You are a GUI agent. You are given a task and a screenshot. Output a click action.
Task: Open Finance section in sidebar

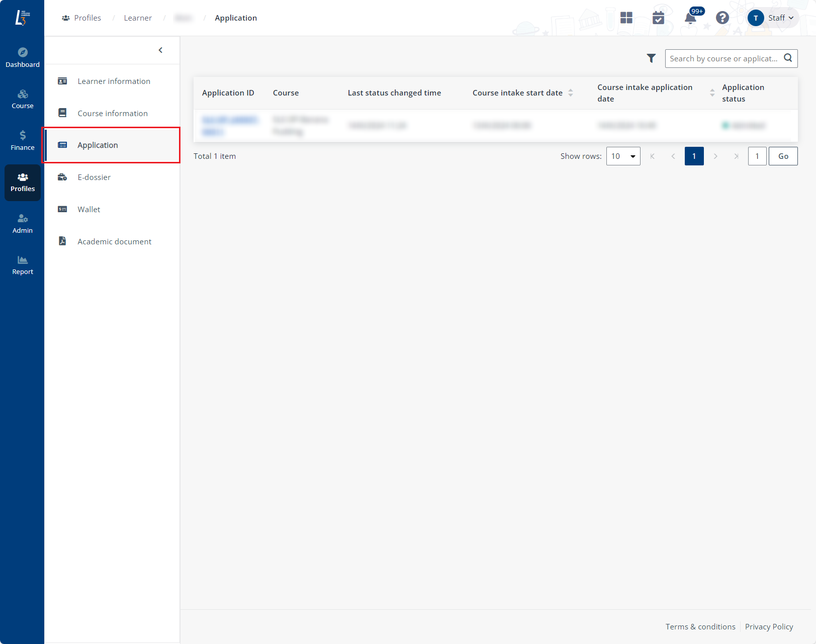23,140
